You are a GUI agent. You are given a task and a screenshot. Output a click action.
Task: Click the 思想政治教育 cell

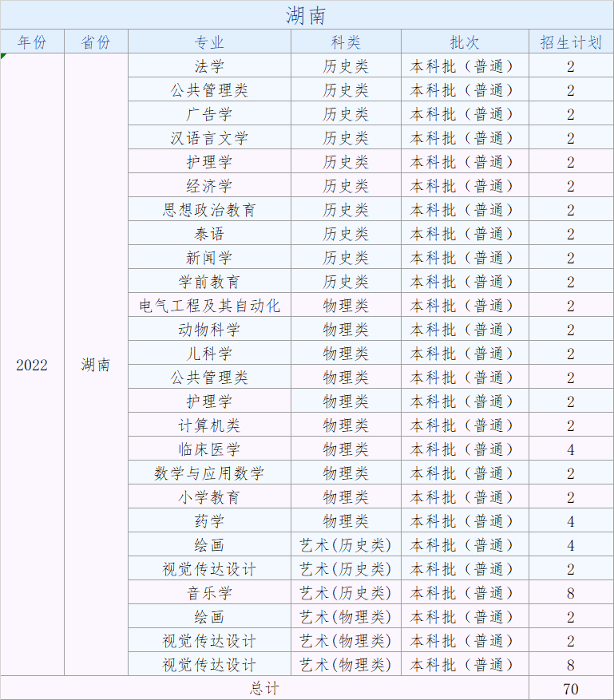209,210
